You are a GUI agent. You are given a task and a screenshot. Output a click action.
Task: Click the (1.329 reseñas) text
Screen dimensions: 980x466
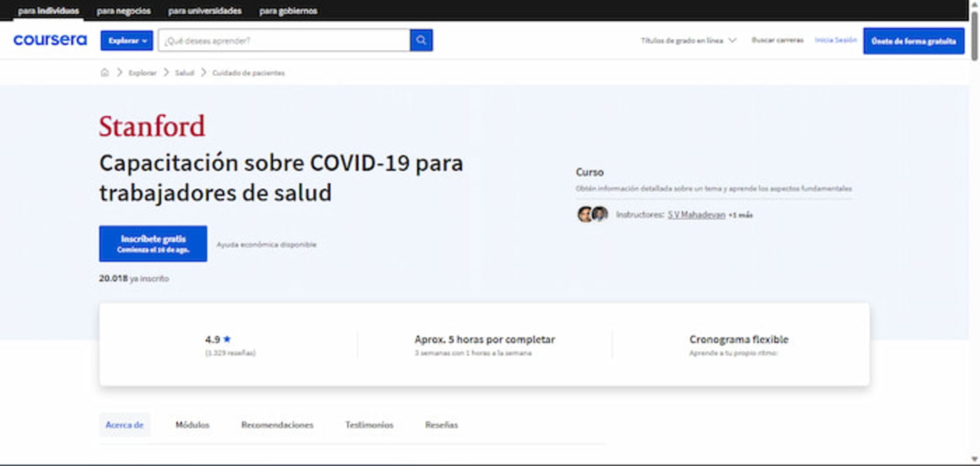230,353
